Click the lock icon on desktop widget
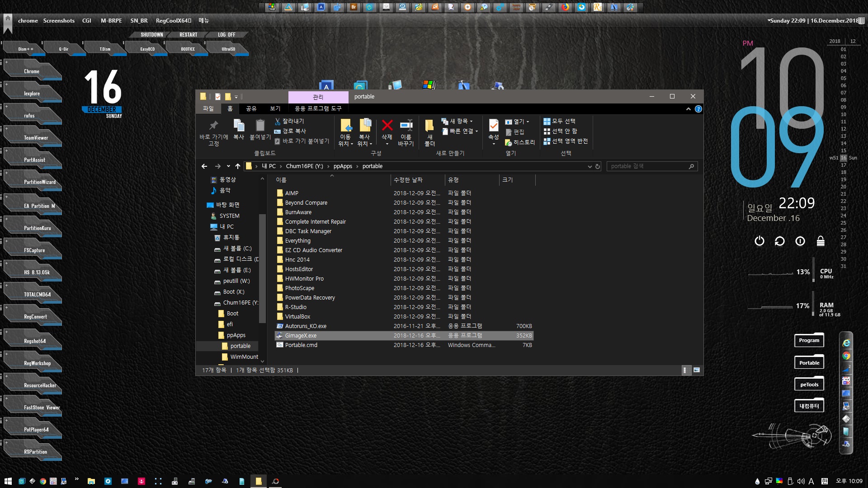 point(821,241)
